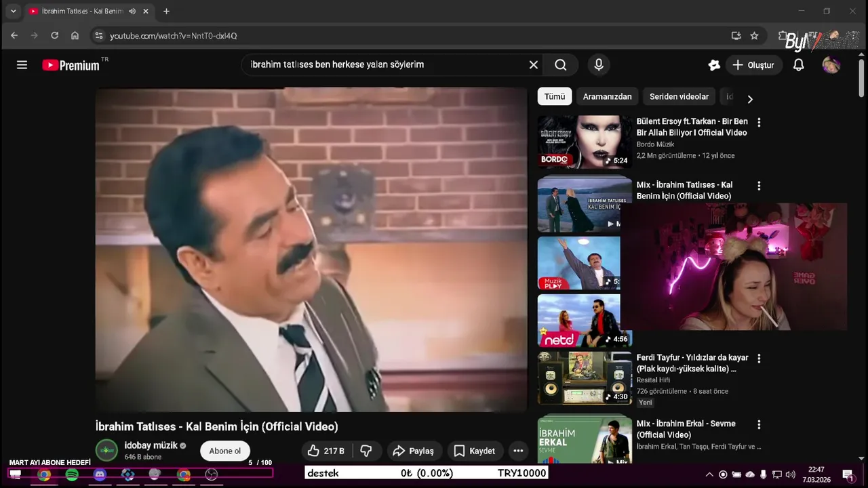Image resolution: width=868 pixels, height=488 pixels.
Task: Open options for Mix İbrahim Tatlıses
Action: (x=759, y=186)
